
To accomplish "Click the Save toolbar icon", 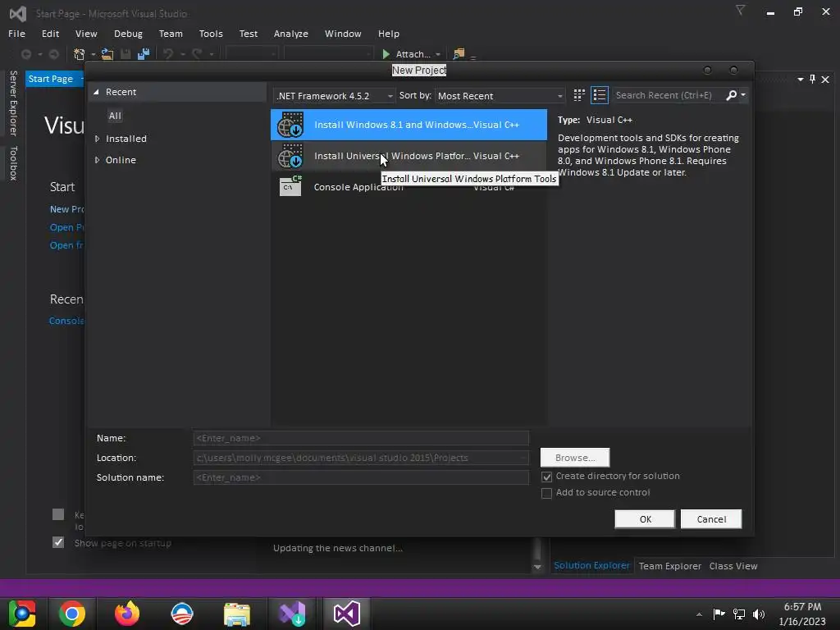I will (126, 54).
